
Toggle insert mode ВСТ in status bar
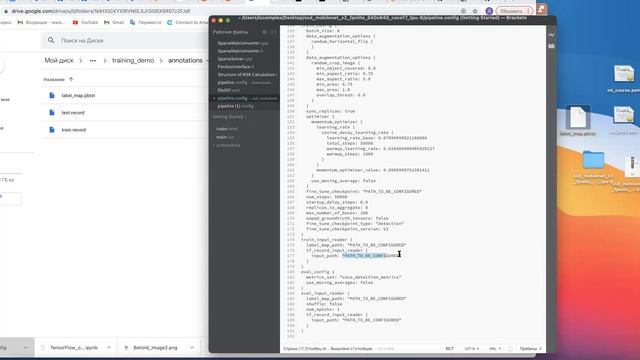pyautogui.click(x=449, y=349)
